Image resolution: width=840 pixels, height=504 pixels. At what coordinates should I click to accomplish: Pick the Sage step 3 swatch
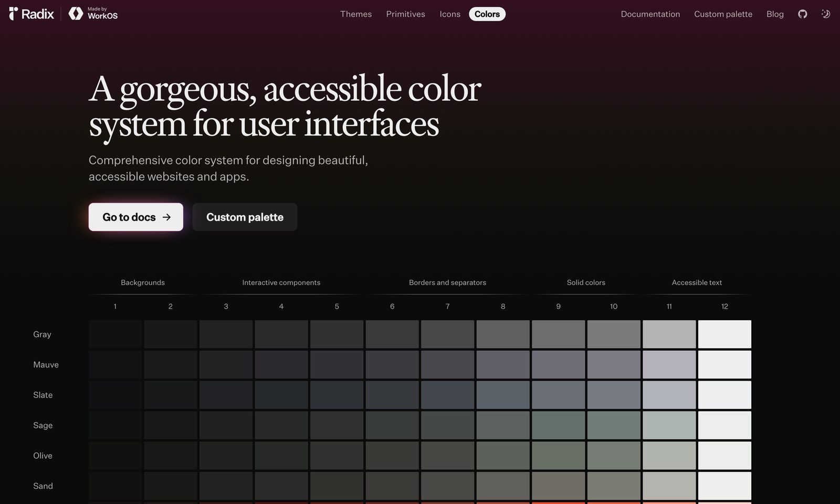[226, 425]
